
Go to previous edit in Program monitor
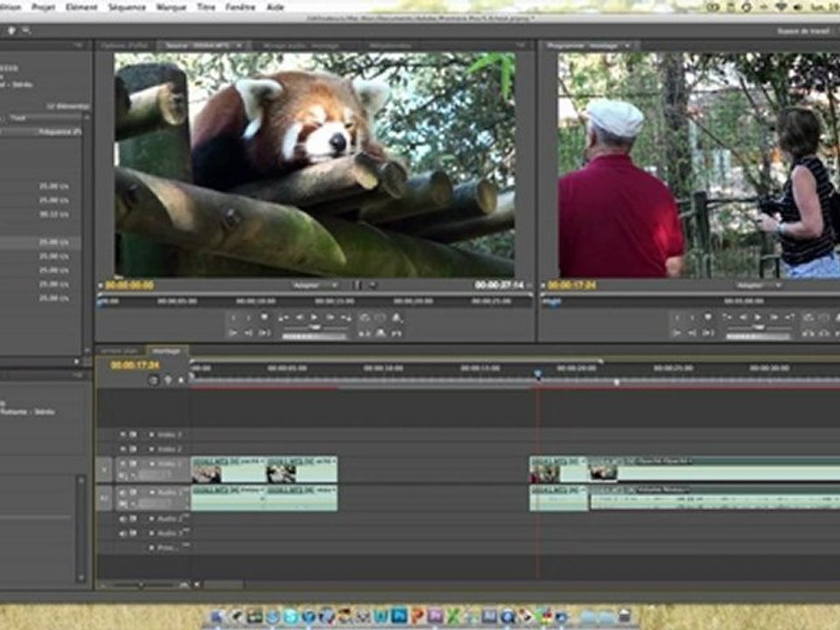tap(727, 318)
